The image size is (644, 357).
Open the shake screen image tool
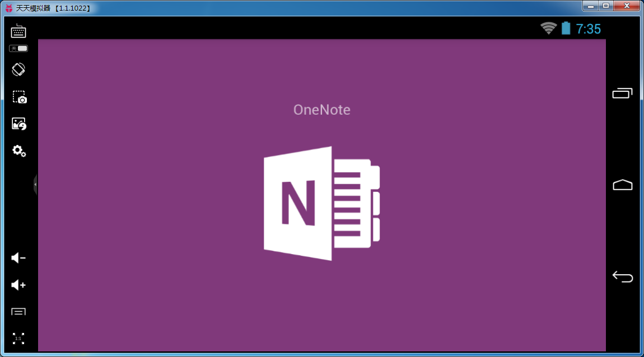[18, 124]
